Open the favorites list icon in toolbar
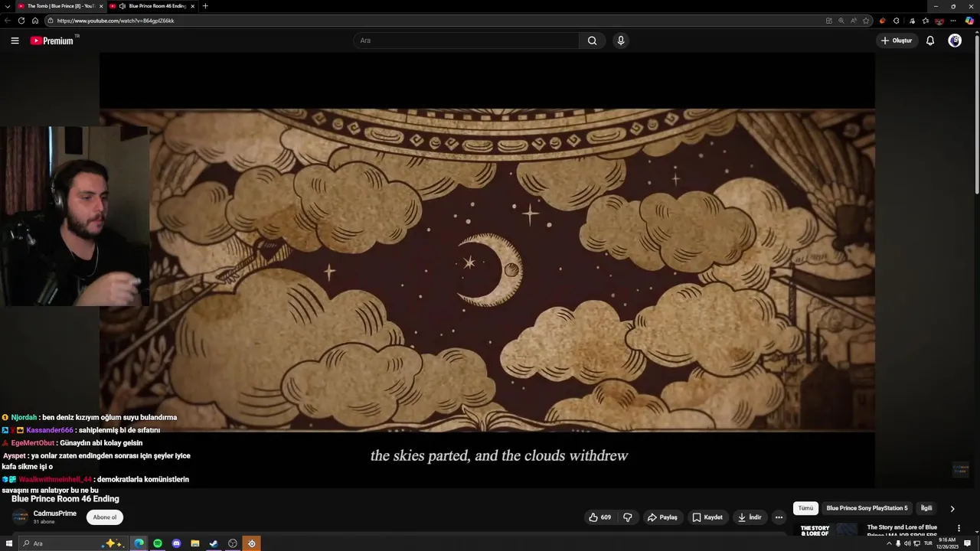The image size is (980, 551). point(926,21)
